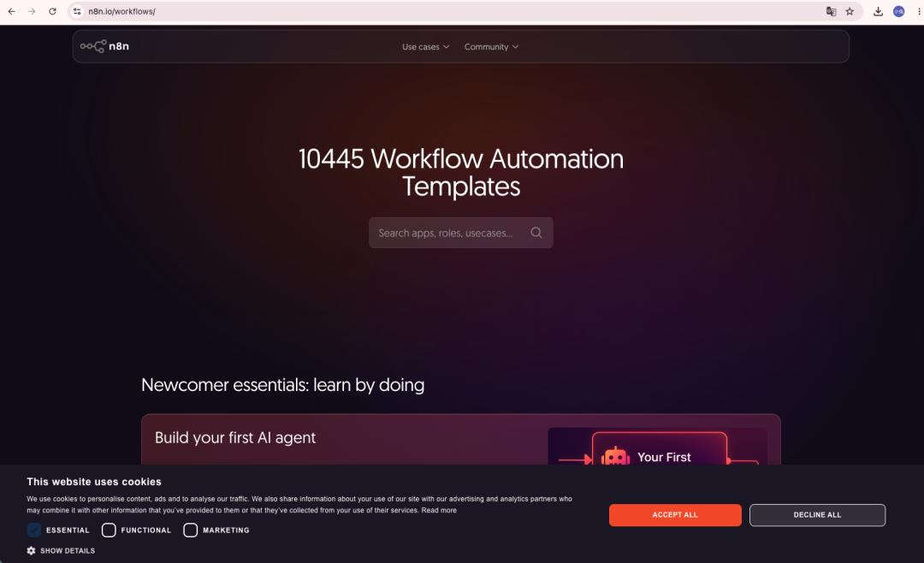
Task: Open the Chrome three-dot menu
Action: [x=919, y=11]
